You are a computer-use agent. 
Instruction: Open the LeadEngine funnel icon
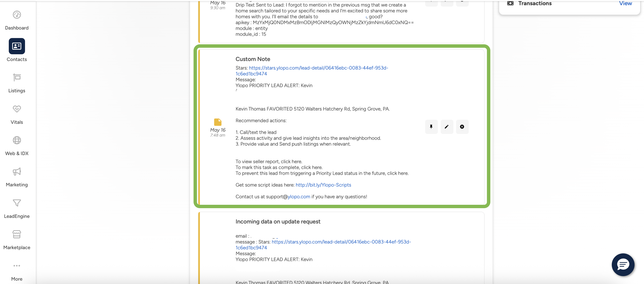pyautogui.click(x=17, y=203)
